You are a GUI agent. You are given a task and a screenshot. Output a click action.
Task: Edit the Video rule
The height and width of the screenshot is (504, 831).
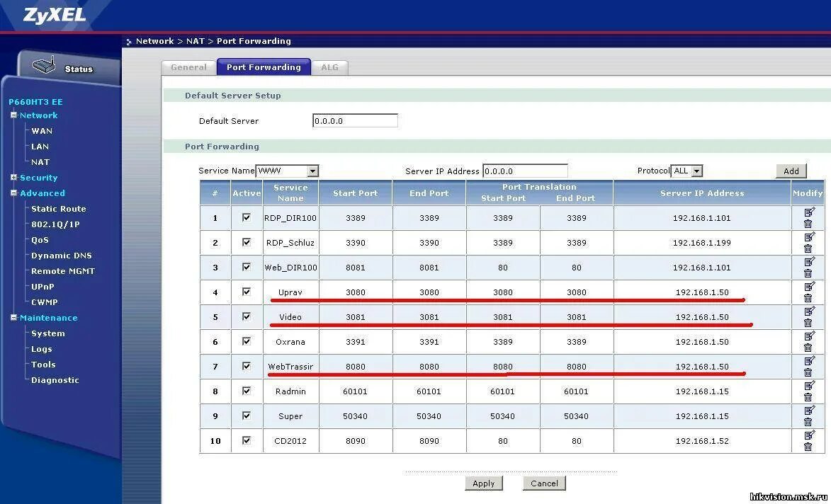click(809, 311)
